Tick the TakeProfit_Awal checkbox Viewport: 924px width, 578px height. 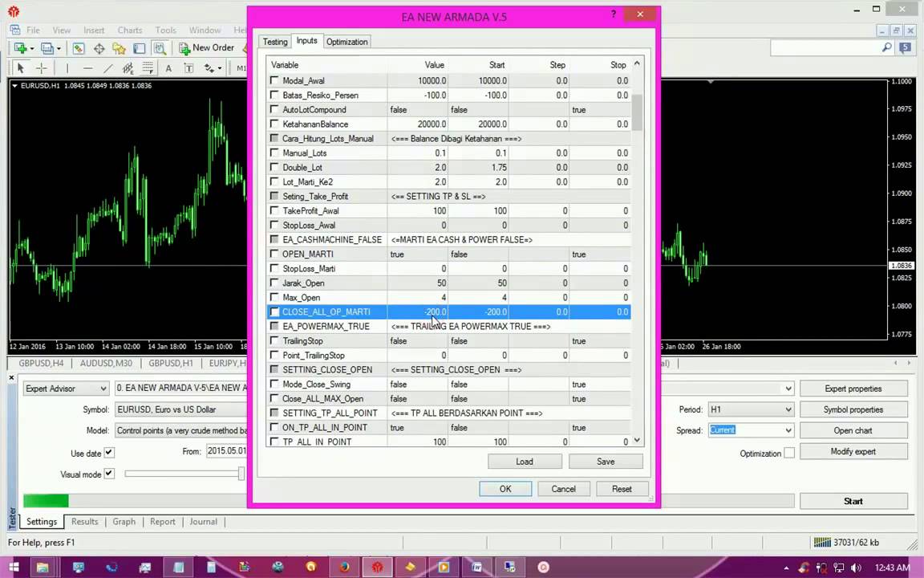coord(274,210)
